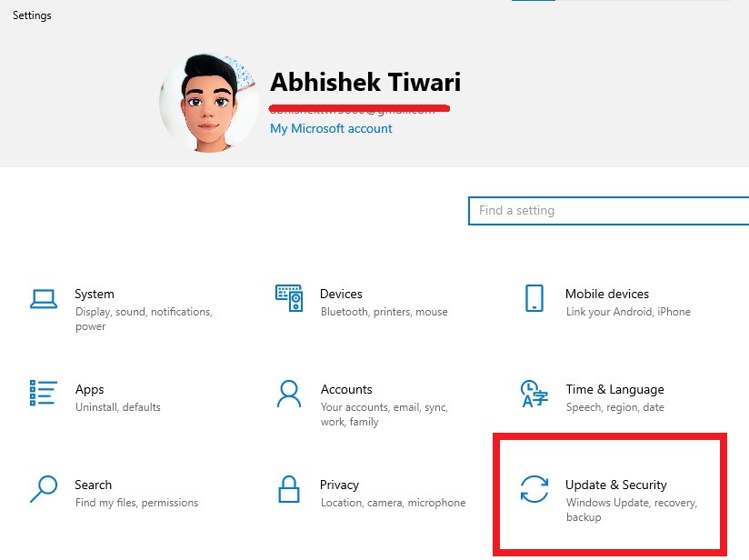Click the Update & Security refresh icon
749x560 pixels.
coord(534,489)
